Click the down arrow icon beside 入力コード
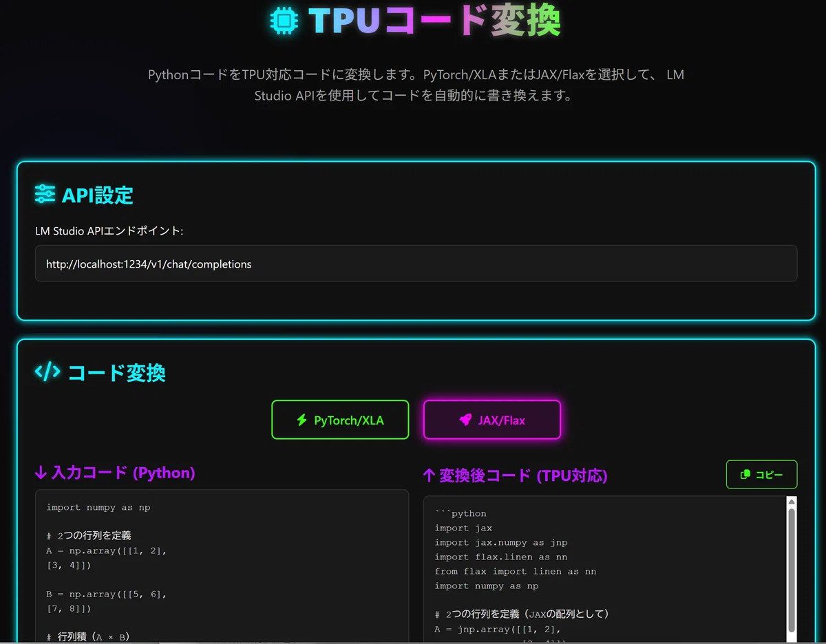Viewport: 826px width, 644px height. [41, 473]
